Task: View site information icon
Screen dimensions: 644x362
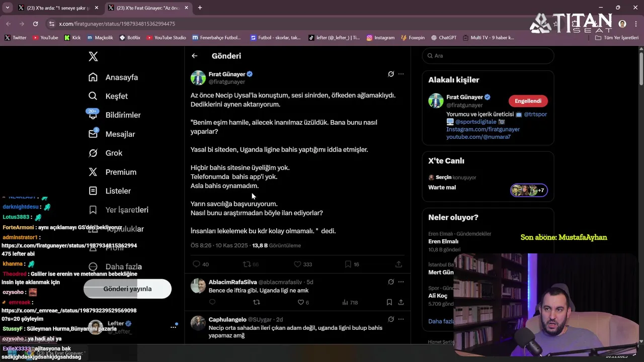Action: (51, 24)
